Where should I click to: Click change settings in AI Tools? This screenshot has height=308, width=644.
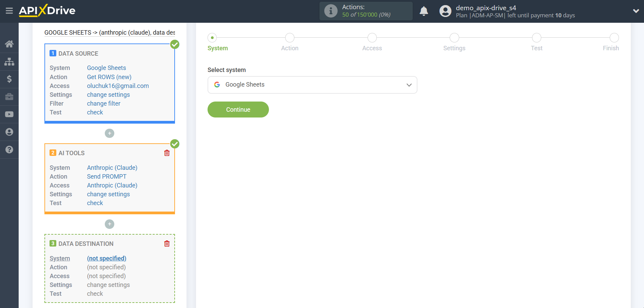coord(109,194)
